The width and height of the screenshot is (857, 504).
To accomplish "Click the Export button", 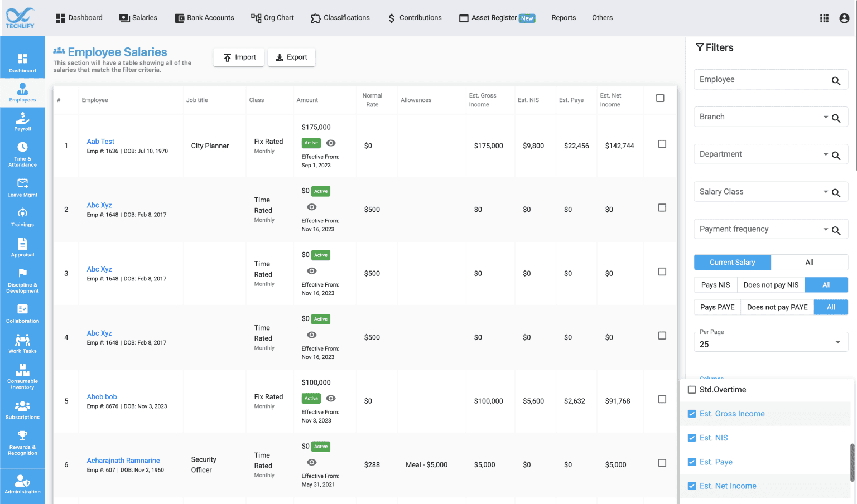I will tap(291, 57).
